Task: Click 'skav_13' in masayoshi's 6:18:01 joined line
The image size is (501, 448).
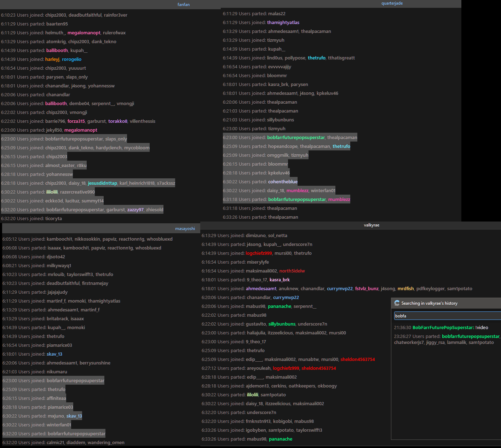Action: click(54, 354)
